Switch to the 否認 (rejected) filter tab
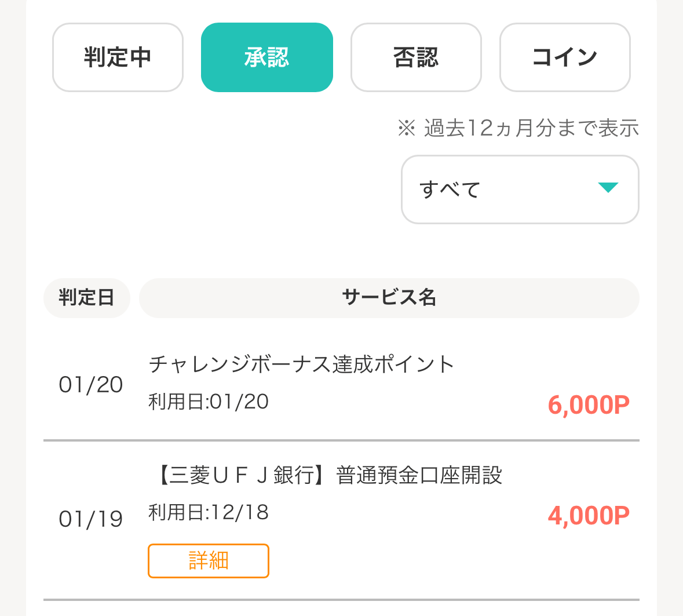 pyautogui.click(x=415, y=57)
